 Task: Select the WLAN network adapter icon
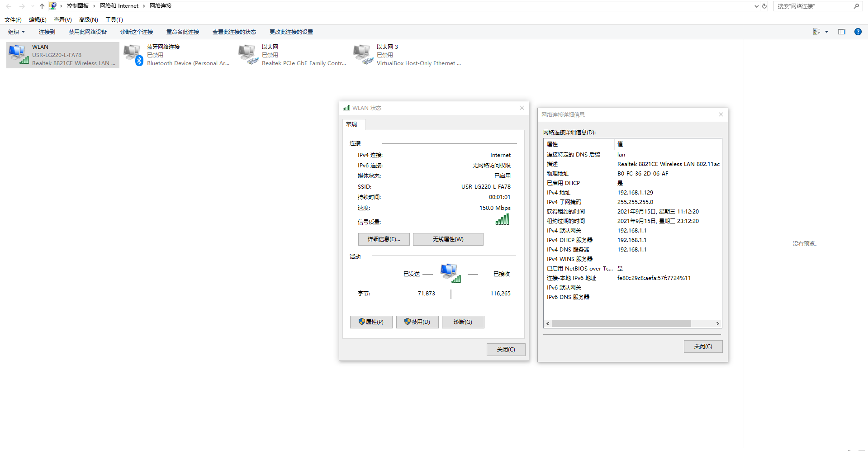[18, 55]
